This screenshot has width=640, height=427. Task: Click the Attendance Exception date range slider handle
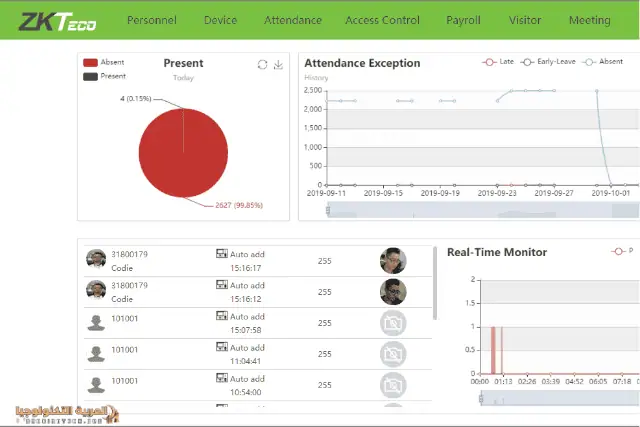pyautogui.click(x=328, y=210)
